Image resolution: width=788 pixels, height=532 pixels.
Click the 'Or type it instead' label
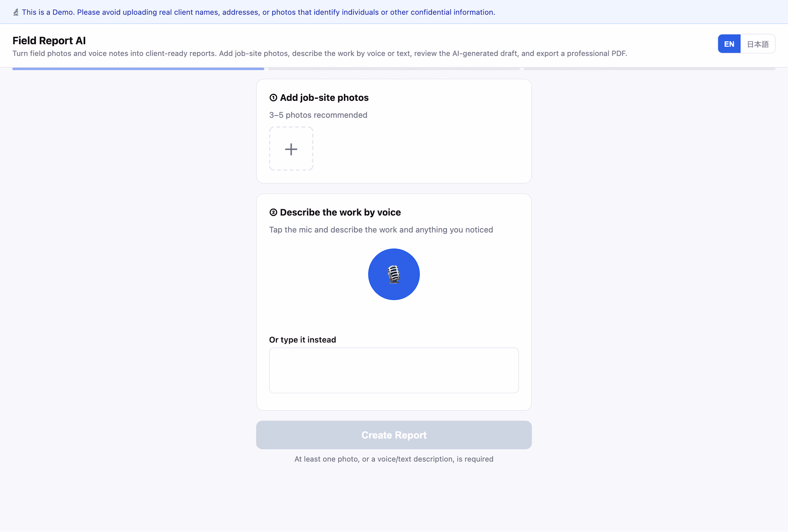click(302, 340)
